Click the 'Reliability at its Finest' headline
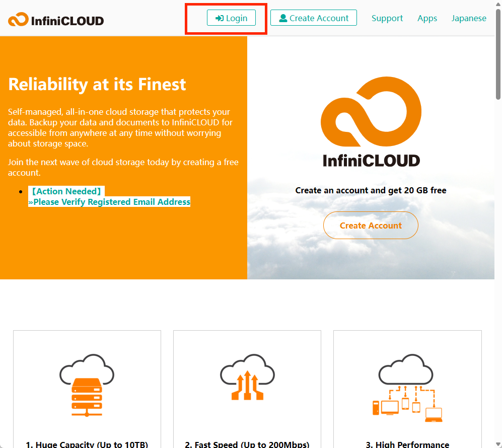 click(97, 85)
